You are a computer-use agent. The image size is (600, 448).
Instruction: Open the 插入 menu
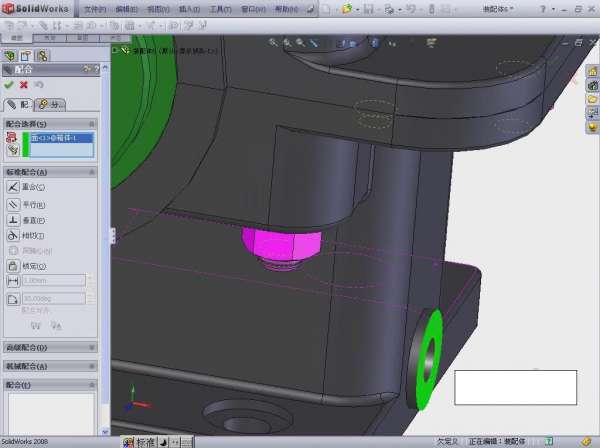click(x=188, y=8)
